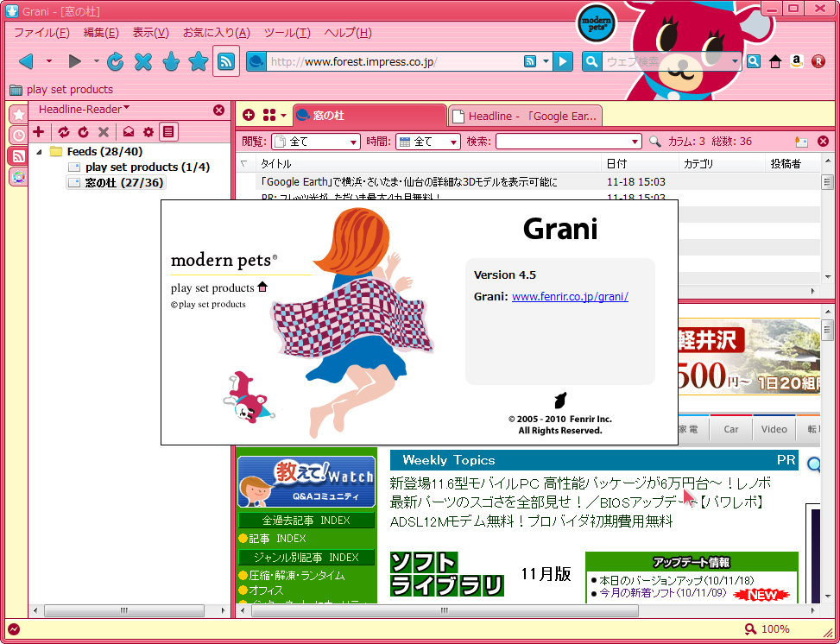Open the forward button history dropdown
Viewport: 840px width, 644px height.
[97, 61]
